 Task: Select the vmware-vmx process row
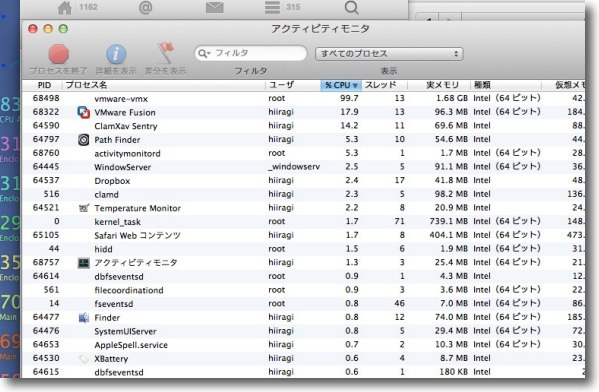(x=303, y=99)
